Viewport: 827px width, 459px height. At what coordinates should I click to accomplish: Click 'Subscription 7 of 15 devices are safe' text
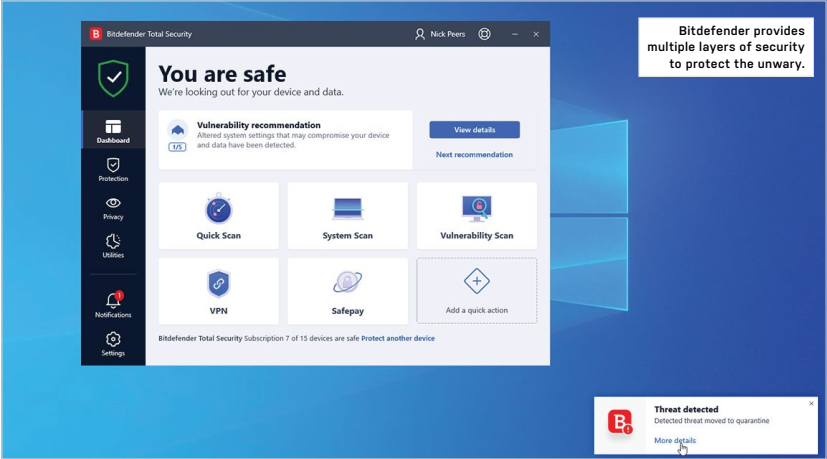302,338
